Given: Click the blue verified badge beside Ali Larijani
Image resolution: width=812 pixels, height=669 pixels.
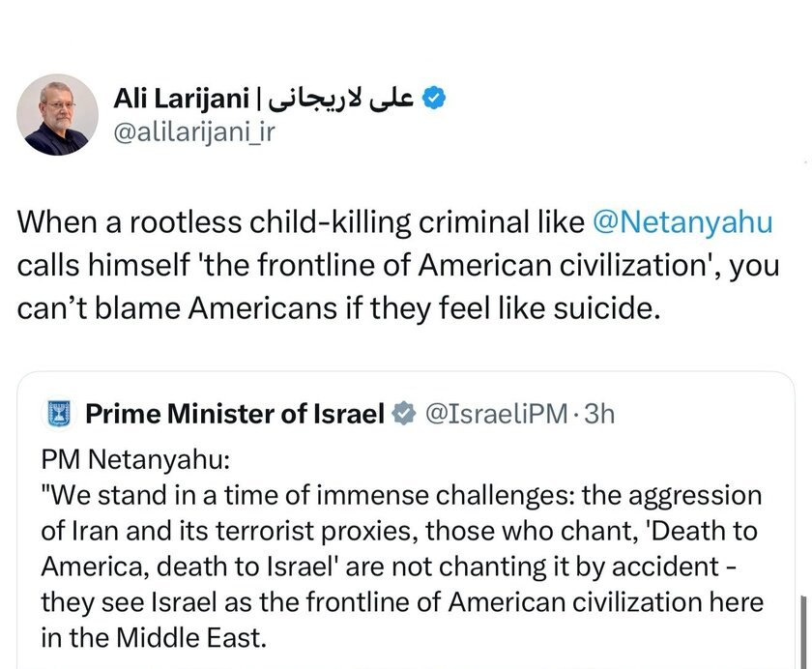Looking at the screenshot, I should coord(436,99).
